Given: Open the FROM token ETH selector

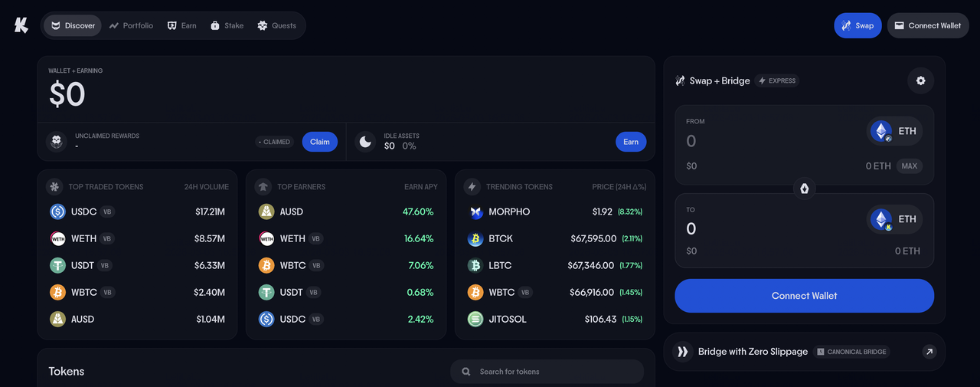Looking at the screenshot, I should (895, 131).
